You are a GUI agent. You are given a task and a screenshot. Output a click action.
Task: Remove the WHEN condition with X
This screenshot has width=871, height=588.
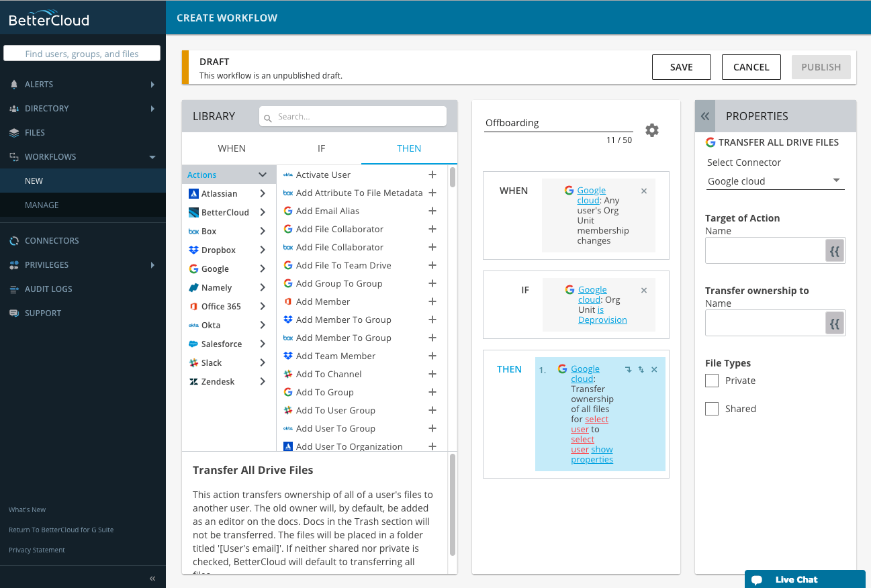click(x=644, y=191)
